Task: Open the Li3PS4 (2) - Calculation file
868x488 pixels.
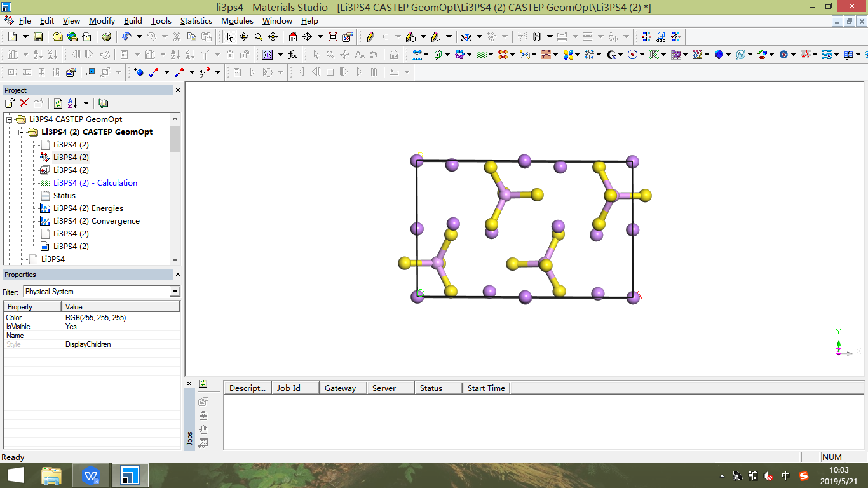Action: (x=95, y=183)
